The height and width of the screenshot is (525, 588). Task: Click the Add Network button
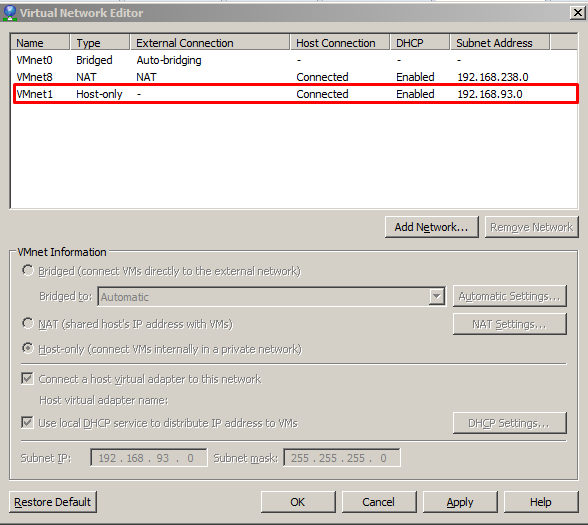432,227
